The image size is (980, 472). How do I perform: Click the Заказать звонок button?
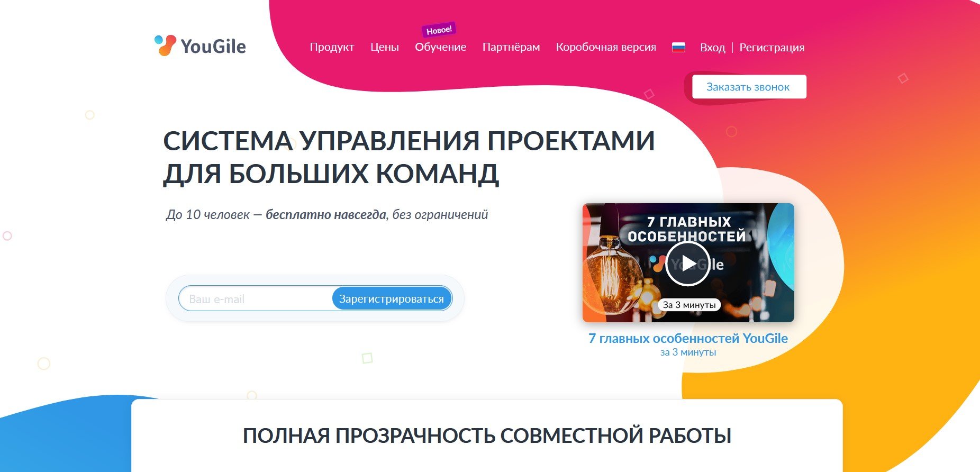pyautogui.click(x=749, y=87)
